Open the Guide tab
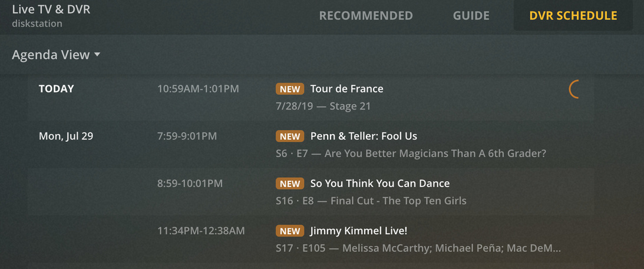The height and width of the screenshot is (269, 644). pos(471,16)
